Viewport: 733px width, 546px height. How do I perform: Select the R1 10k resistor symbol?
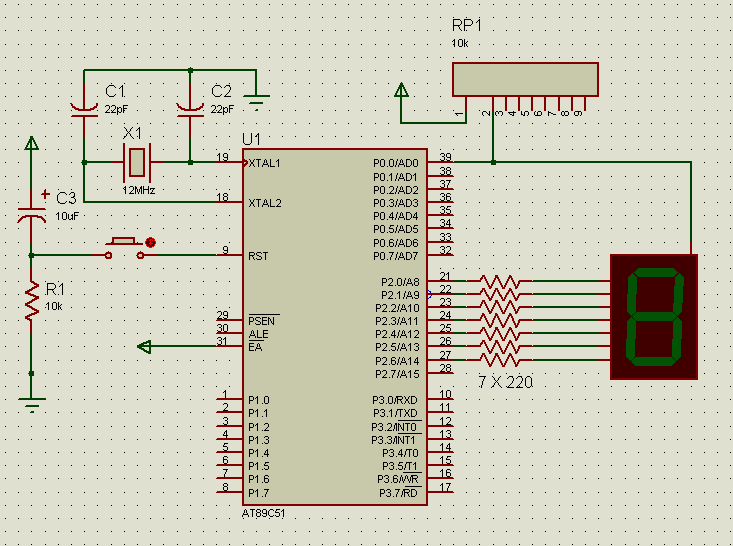pos(32,302)
